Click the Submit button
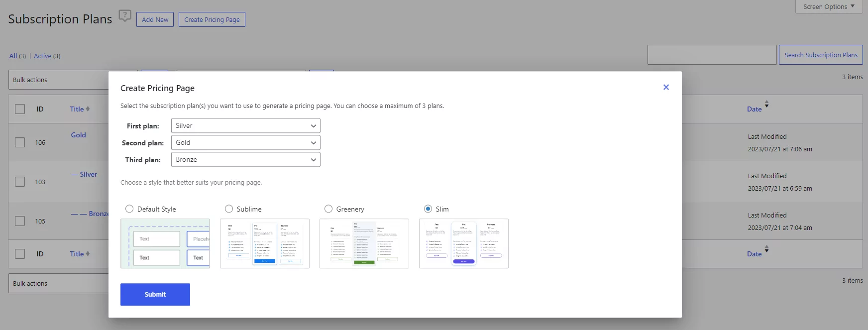Screen dimensions: 868x330 click(x=155, y=294)
